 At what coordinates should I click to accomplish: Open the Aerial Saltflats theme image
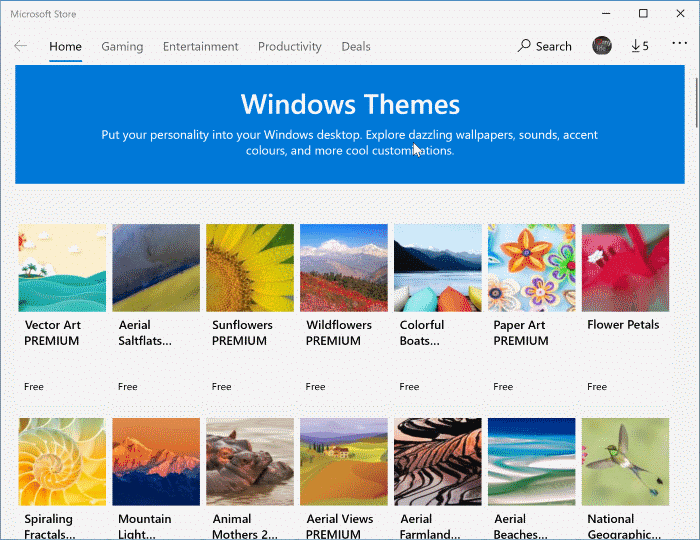156,268
